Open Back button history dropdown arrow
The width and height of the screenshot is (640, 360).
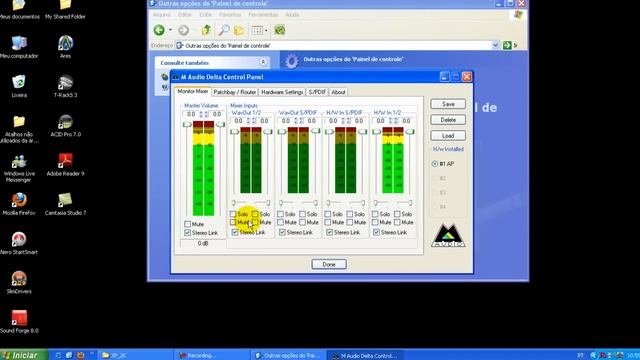(x=170, y=30)
